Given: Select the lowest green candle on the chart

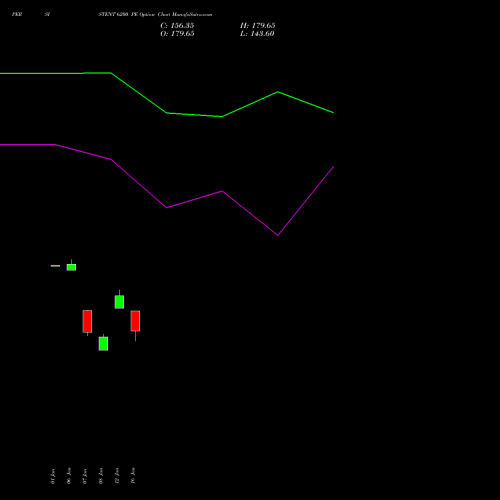Looking at the screenshot, I should pos(103,343).
